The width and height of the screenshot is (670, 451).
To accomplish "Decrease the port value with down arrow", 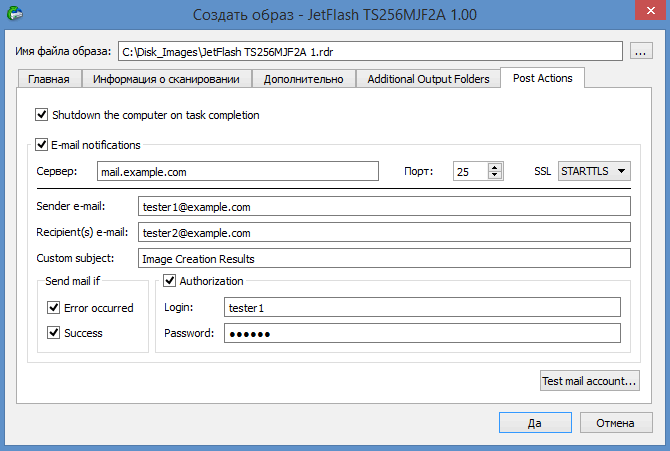I will pos(494,175).
